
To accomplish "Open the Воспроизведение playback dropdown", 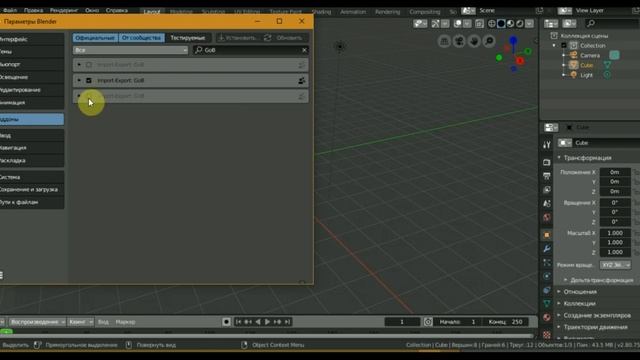I will (x=37, y=322).
